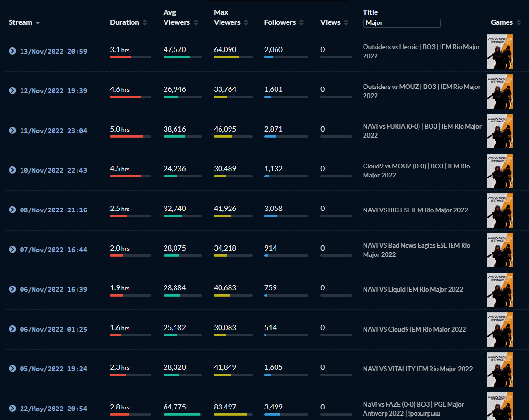Open the 07/Nov/2022 16:44 stream link
This screenshot has width=529, height=420.
point(53,250)
